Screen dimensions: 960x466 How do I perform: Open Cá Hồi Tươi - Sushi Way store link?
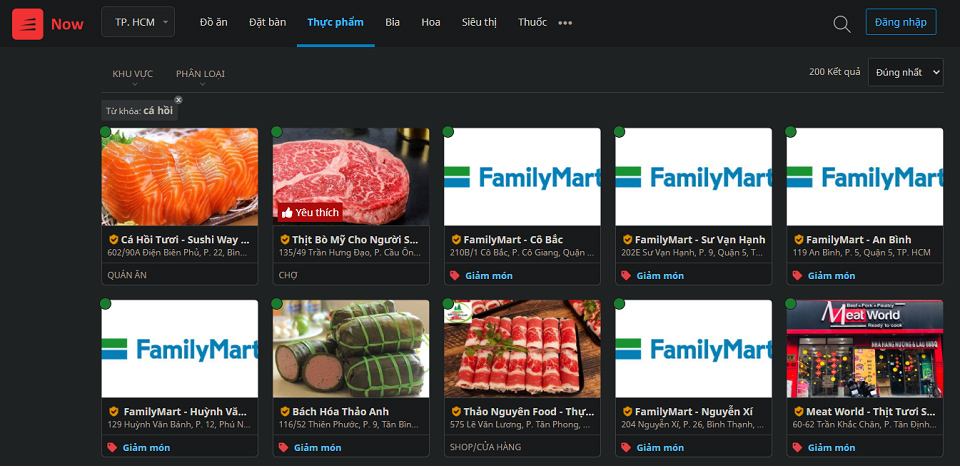[185, 239]
